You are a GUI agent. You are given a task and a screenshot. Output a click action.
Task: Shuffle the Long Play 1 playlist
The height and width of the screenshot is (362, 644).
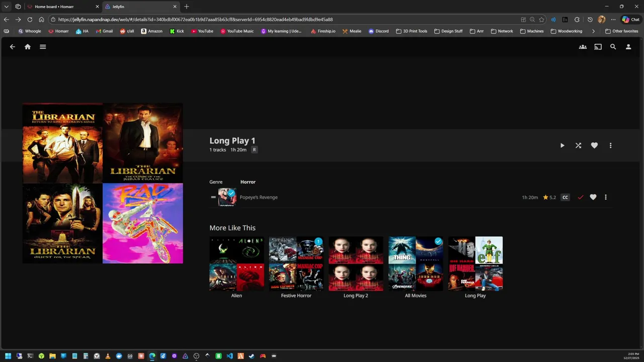tap(578, 145)
